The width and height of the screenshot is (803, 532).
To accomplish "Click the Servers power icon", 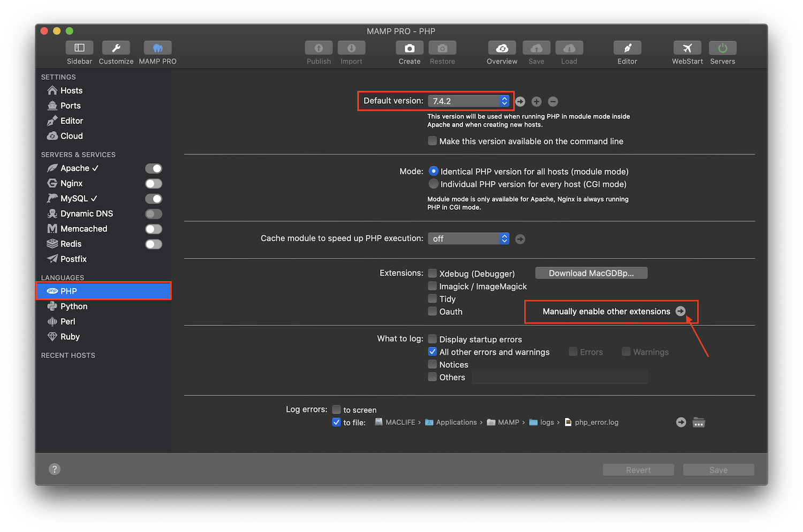I will click(722, 47).
